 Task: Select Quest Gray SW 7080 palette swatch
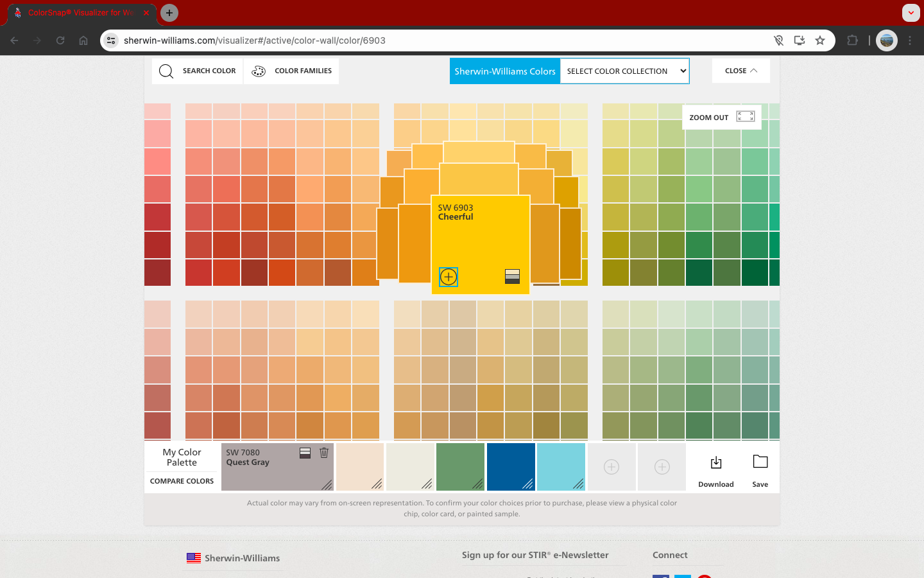[277, 467]
